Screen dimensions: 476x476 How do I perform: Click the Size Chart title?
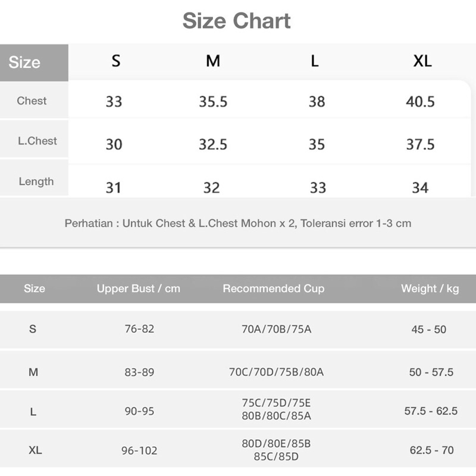coord(236,21)
